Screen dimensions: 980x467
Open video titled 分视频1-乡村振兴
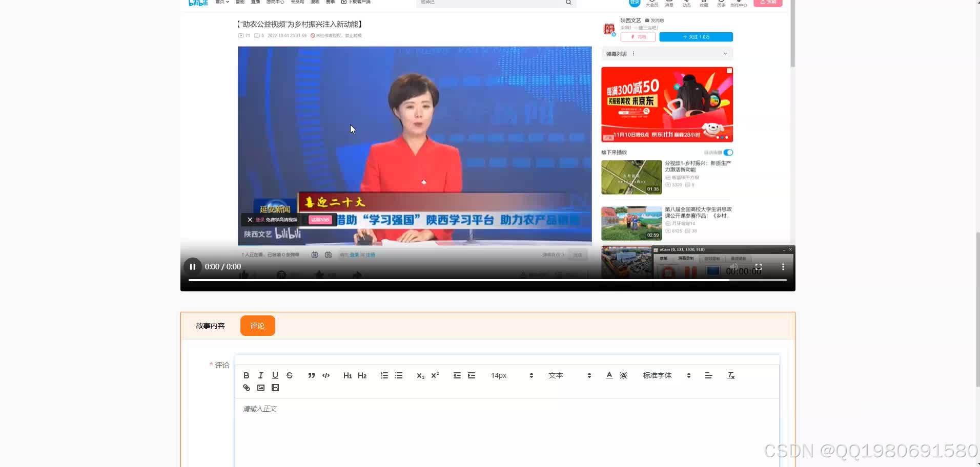click(698, 166)
